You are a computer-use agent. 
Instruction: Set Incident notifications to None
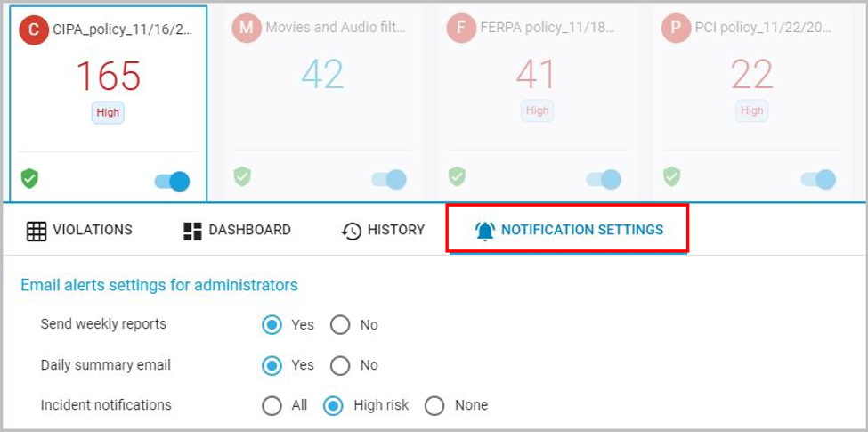(434, 405)
